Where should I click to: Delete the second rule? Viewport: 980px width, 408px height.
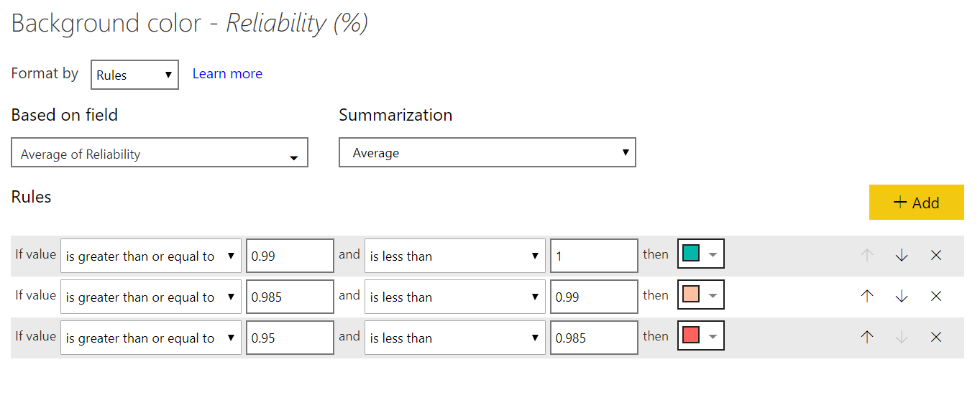[x=936, y=296]
